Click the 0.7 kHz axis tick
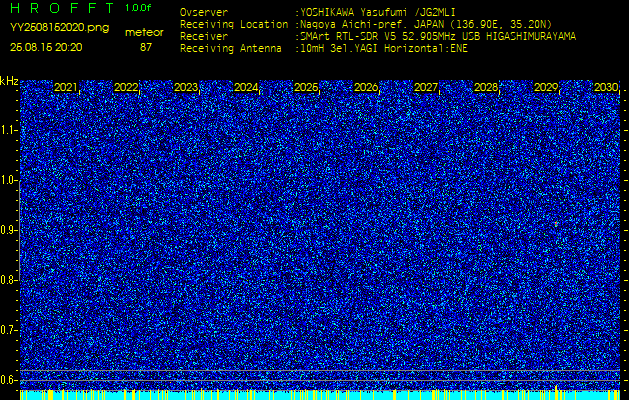Viewport: 629px width, 400px height. click(9, 330)
